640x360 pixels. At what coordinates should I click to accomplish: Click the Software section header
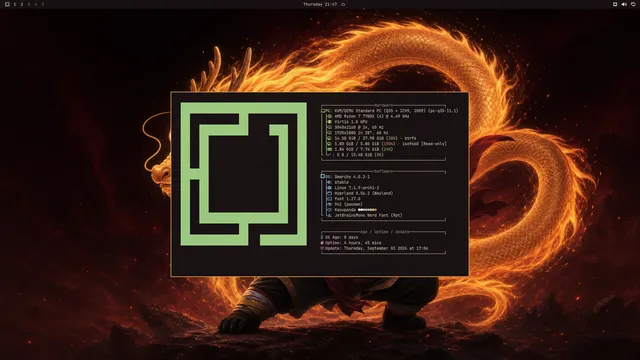coord(383,171)
